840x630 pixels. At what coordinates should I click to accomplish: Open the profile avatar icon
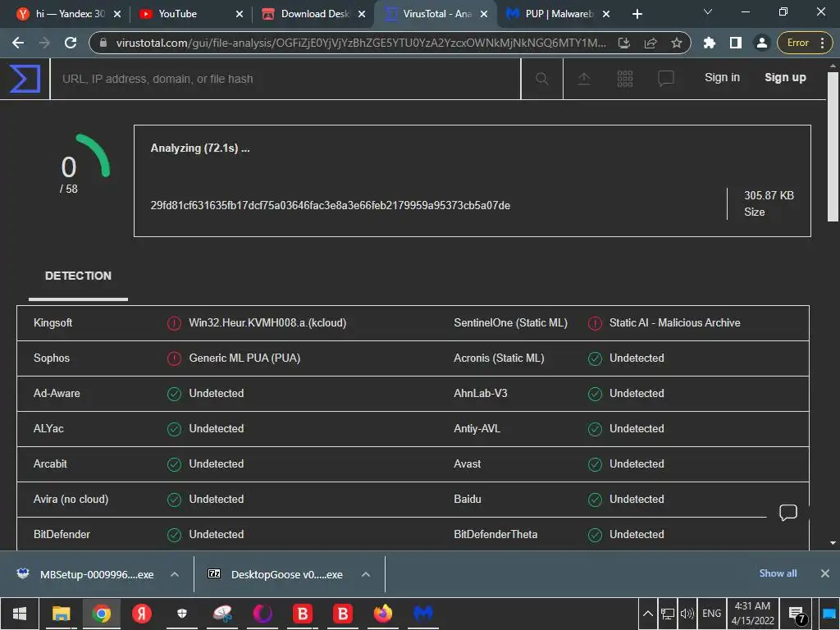(x=761, y=43)
